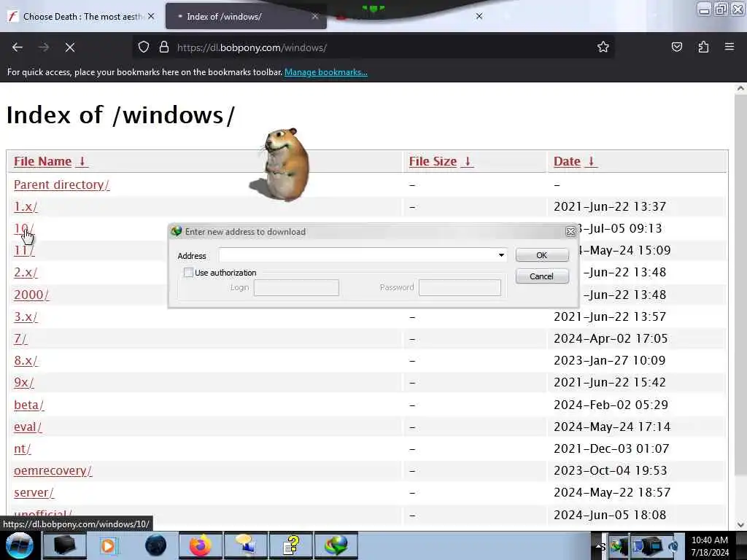The width and height of the screenshot is (747, 560).
Task: Click Cancel in the download dialog
Action: pyautogui.click(x=542, y=276)
